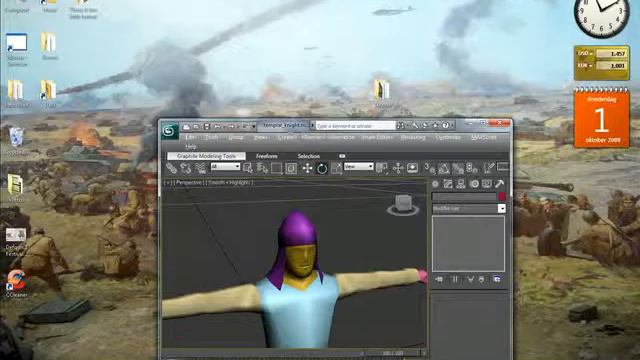Select the Graphite Modeling Tools tab
Screen dimensions: 640x360
(207, 156)
